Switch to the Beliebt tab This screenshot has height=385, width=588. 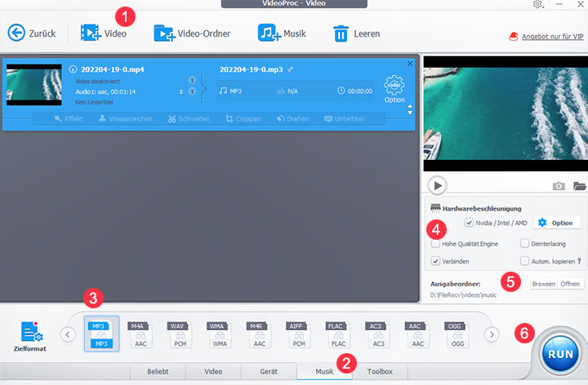coord(158,371)
